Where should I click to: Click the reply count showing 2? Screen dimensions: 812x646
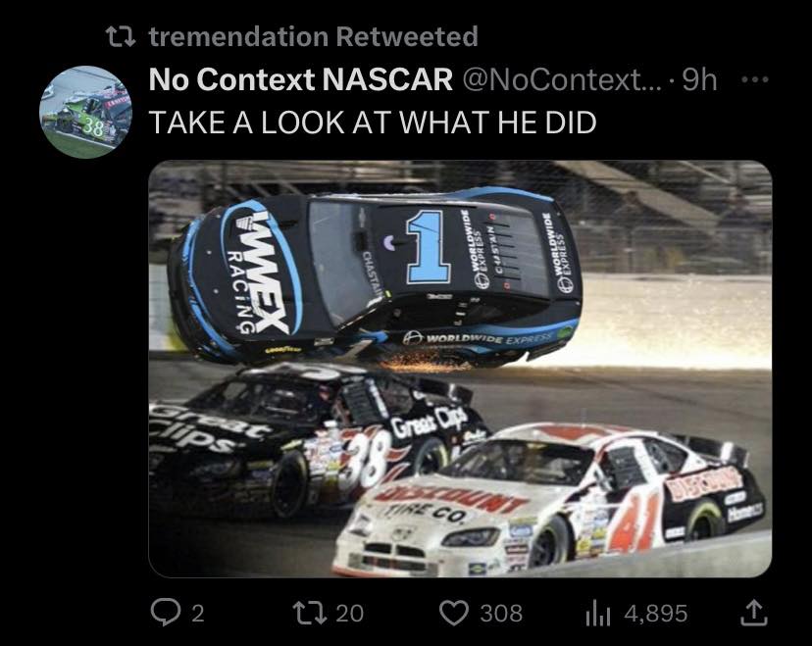(197, 614)
